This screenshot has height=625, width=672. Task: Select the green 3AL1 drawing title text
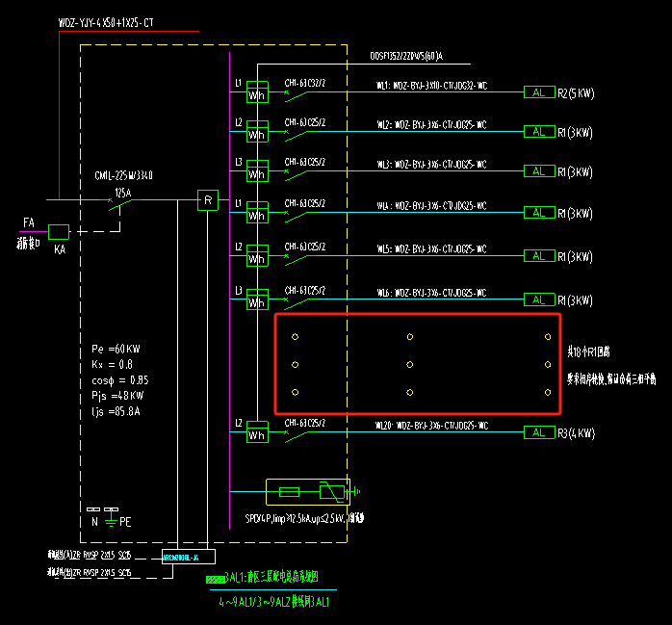point(272,578)
